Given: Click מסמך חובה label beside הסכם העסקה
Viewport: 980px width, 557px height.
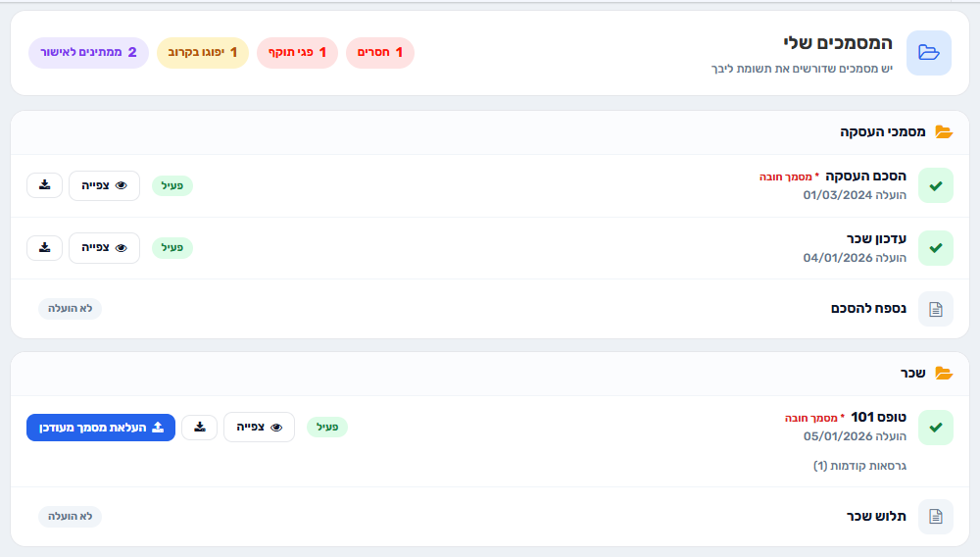Looking at the screenshot, I should coord(789,177).
